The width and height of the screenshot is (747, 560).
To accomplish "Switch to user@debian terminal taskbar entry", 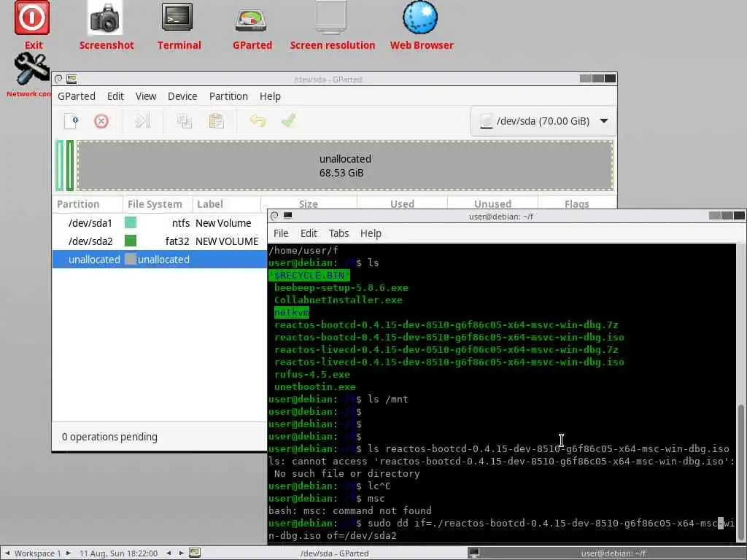I will 607,553.
